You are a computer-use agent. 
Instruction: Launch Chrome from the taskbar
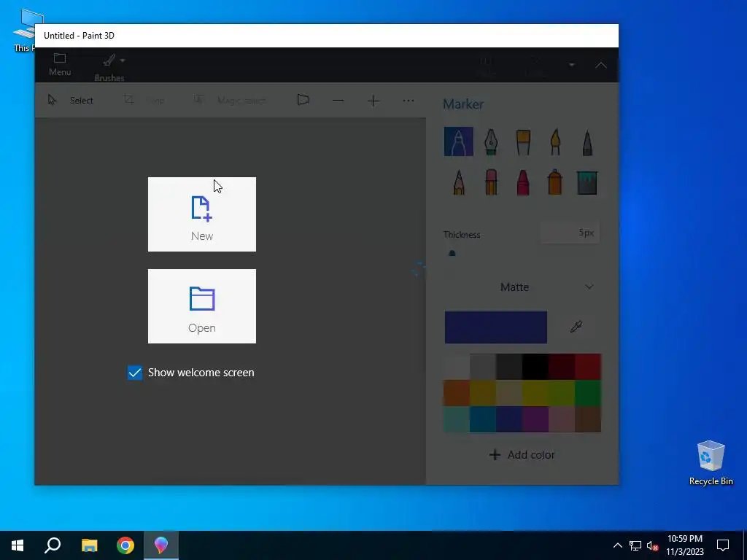tap(125, 545)
